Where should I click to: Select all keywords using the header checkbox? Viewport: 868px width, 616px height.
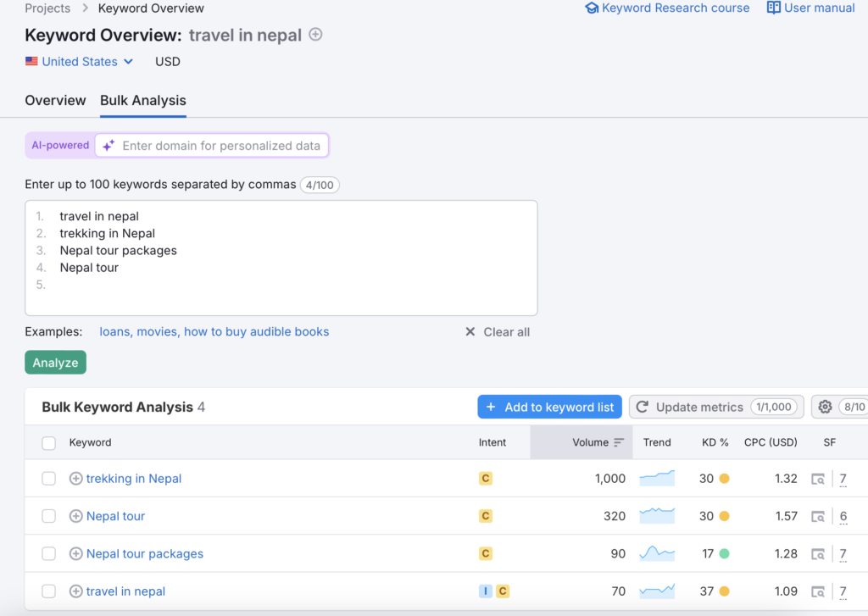pyautogui.click(x=48, y=442)
